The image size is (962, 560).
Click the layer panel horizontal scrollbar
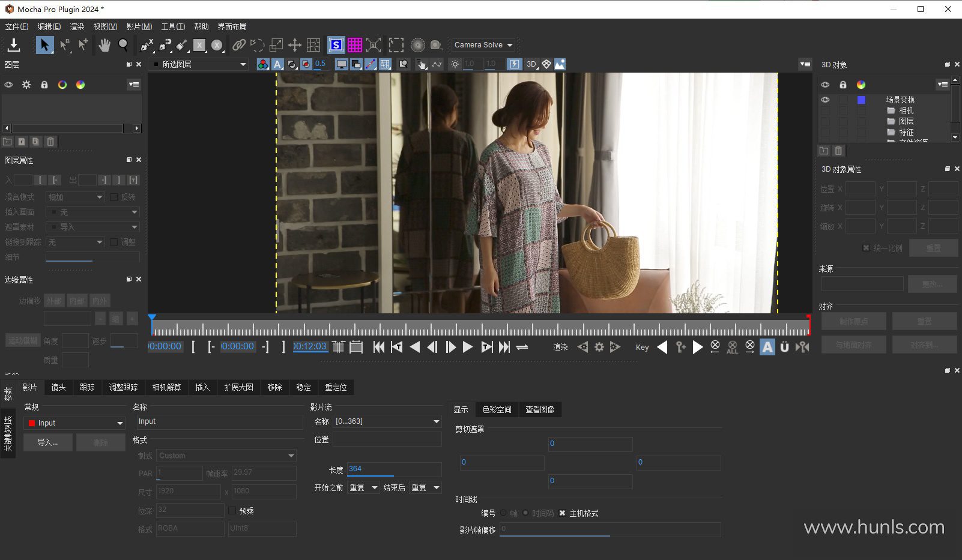coord(67,128)
